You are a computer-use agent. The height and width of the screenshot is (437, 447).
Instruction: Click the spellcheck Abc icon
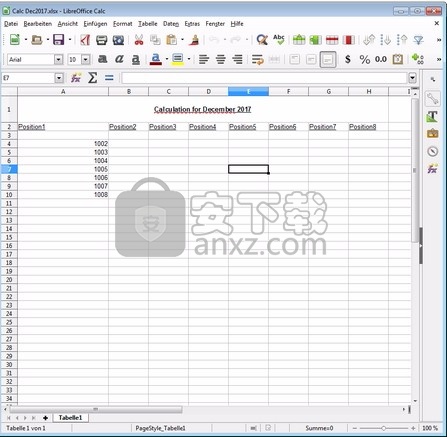(279, 39)
